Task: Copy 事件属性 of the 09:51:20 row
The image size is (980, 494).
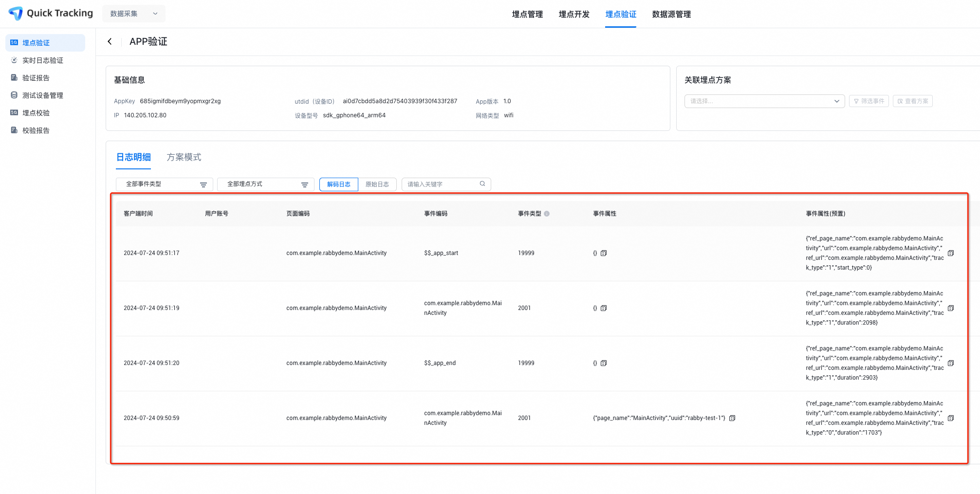Action: [x=604, y=363]
